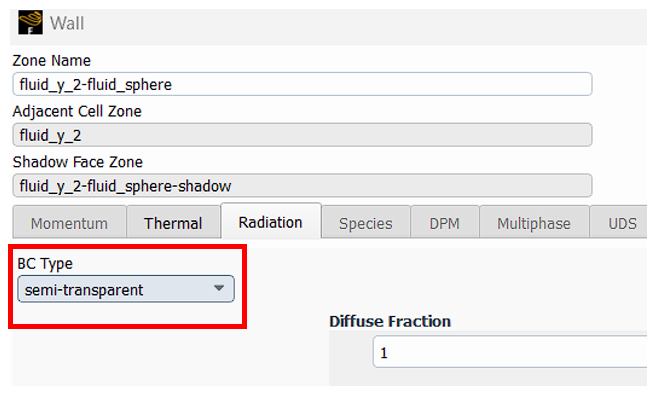The width and height of the screenshot is (651, 396).
Task: Click the Adjacent Cell Zone field
Action: (302, 135)
